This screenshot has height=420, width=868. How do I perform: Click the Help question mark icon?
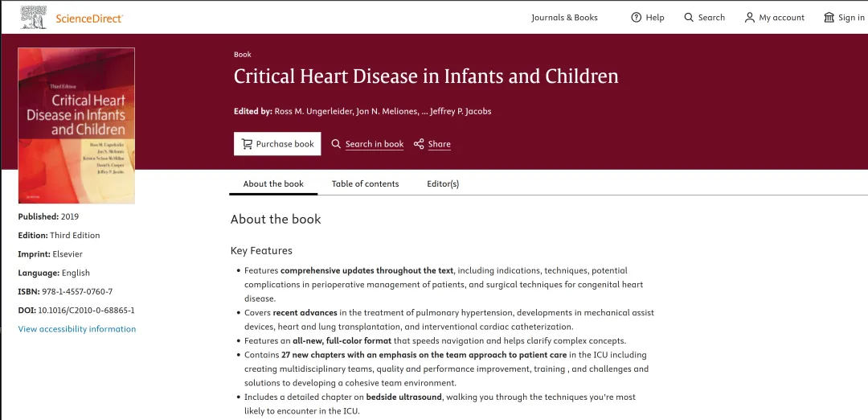point(637,18)
